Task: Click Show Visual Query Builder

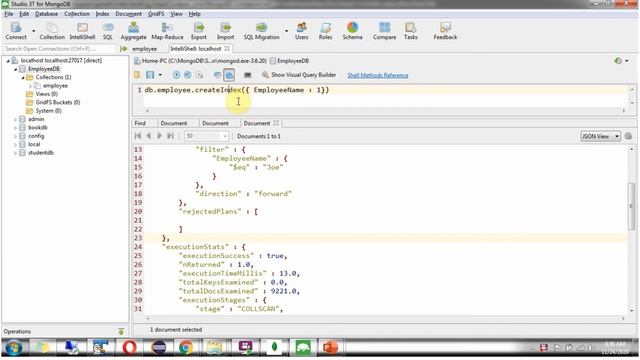Action: coord(299,75)
